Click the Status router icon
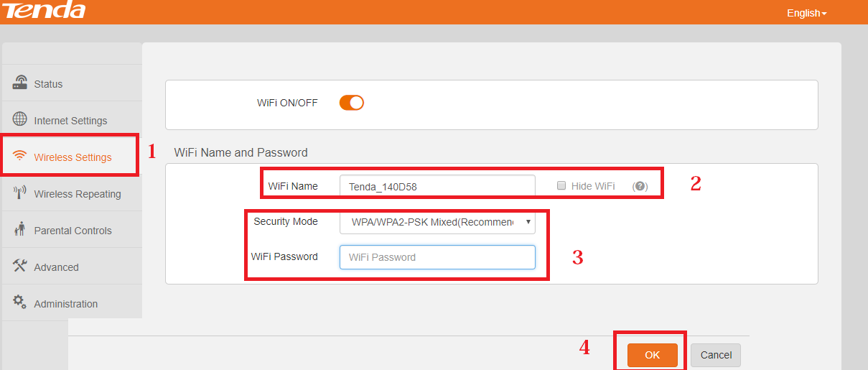Viewport: 868px width, 370px height. coord(20,83)
